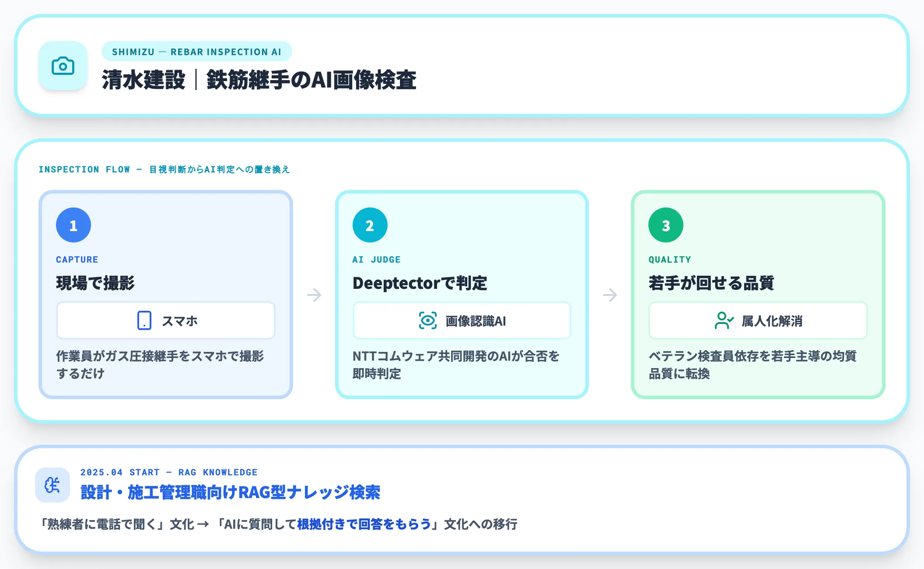The image size is (924, 569).
Task: Click the INSPECTION FLOW section label
Action: pyautogui.click(x=164, y=169)
